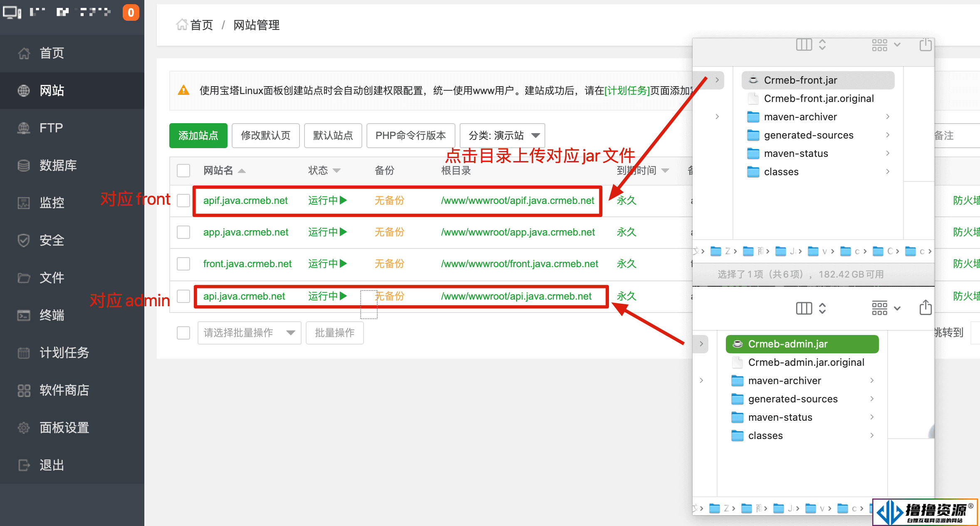The width and height of the screenshot is (980, 526).
Task: Open root path /www/wwwroot/api.java.crmeb.net
Action: [516, 296]
